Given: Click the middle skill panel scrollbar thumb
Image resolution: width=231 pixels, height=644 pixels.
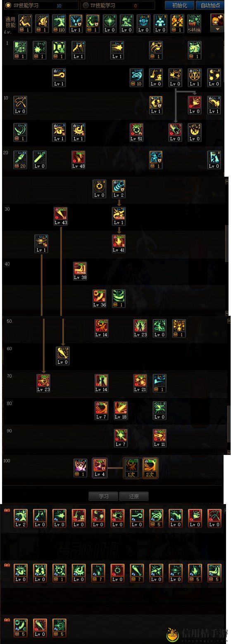Looking at the screenshot, I should pyautogui.click(x=227, y=244).
